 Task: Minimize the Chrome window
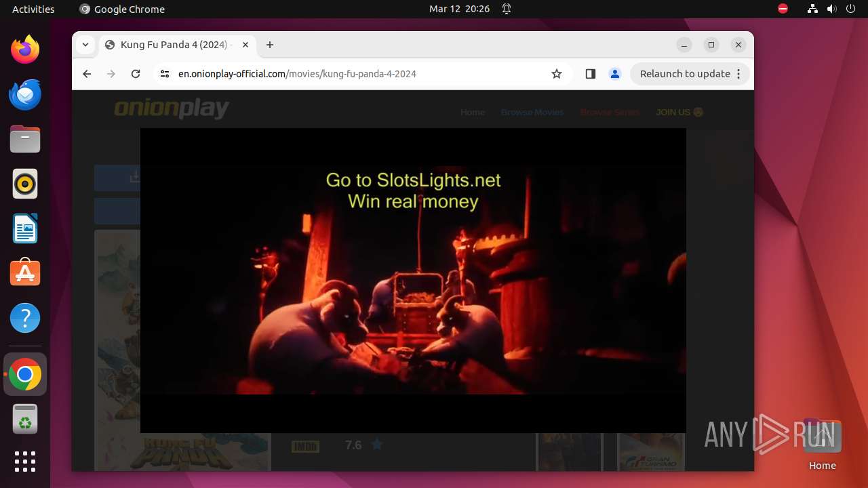pyautogui.click(x=684, y=45)
